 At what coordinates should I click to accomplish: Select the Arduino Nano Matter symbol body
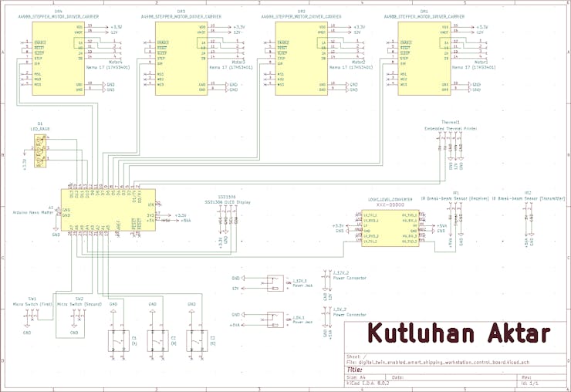coord(108,210)
